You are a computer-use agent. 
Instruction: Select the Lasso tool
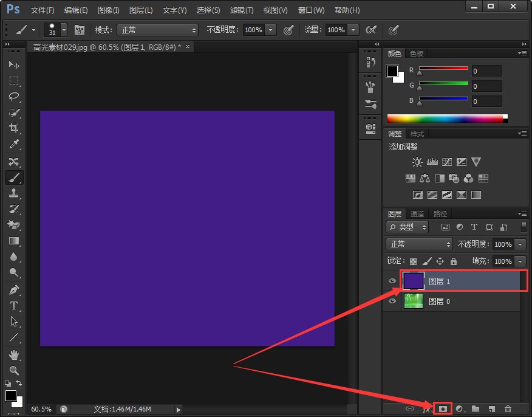[x=13, y=97]
